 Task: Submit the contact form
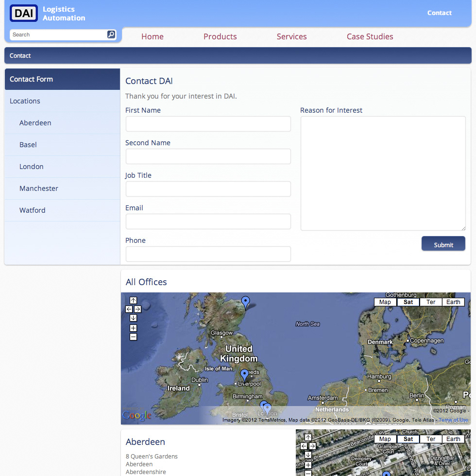click(443, 244)
